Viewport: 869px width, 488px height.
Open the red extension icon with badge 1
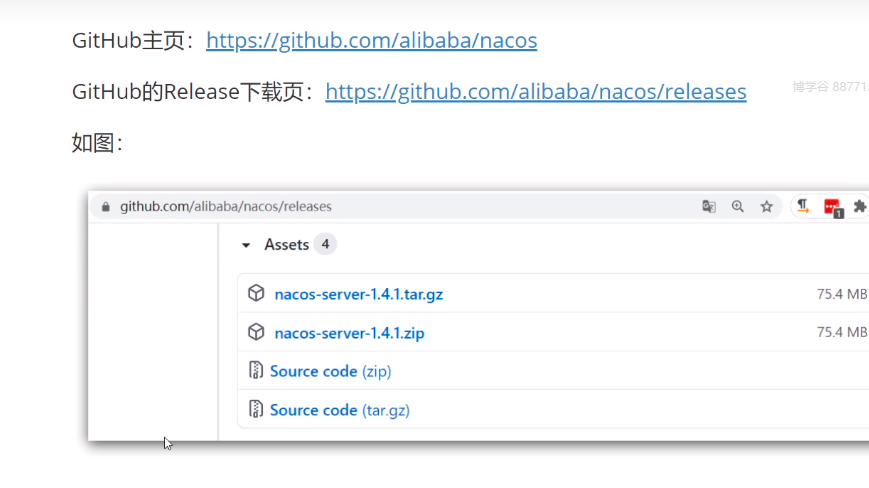tap(832, 208)
